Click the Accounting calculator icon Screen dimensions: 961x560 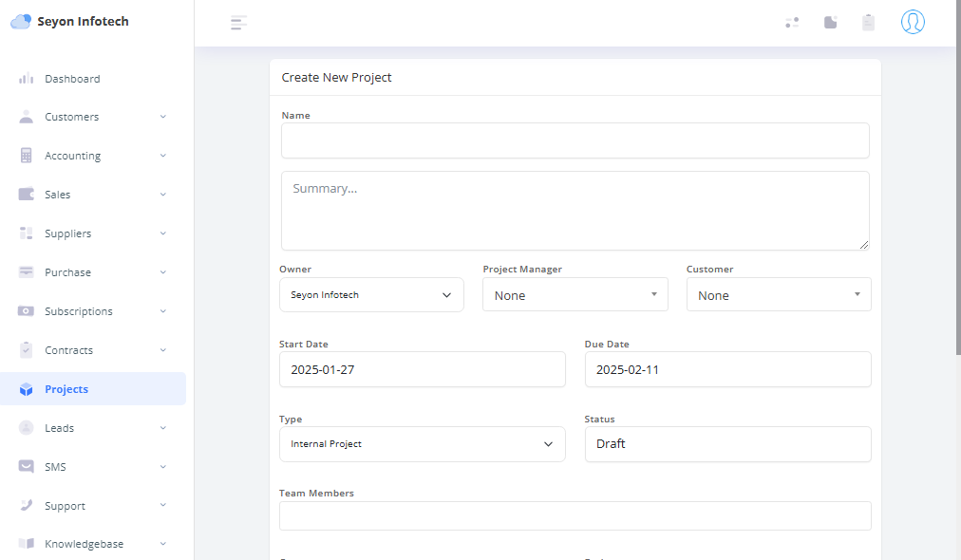point(27,156)
